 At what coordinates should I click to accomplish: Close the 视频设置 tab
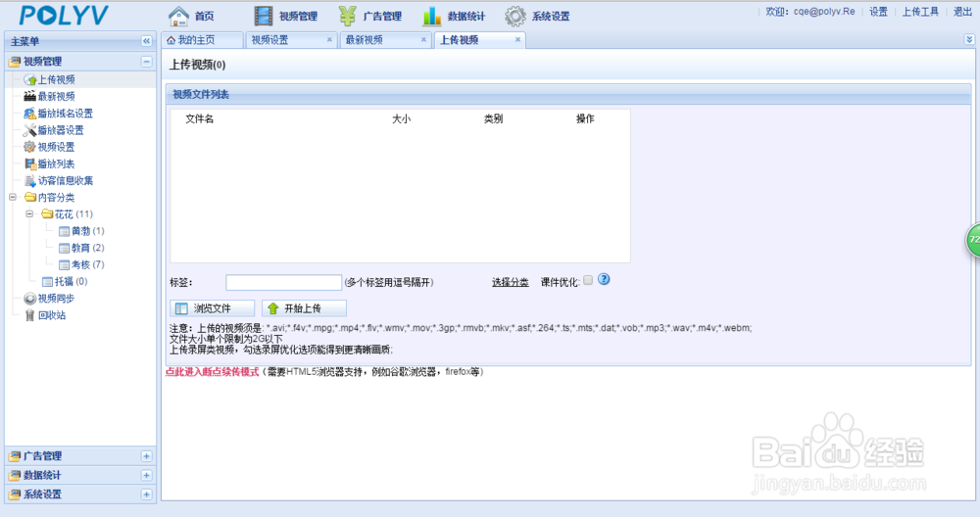pos(329,40)
